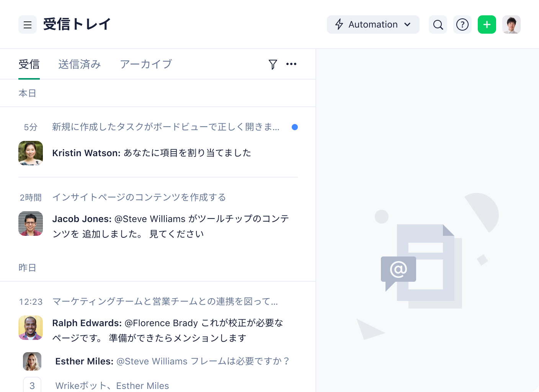Click the 本日 section header
Viewport: 539px width, 392px height.
28,93
